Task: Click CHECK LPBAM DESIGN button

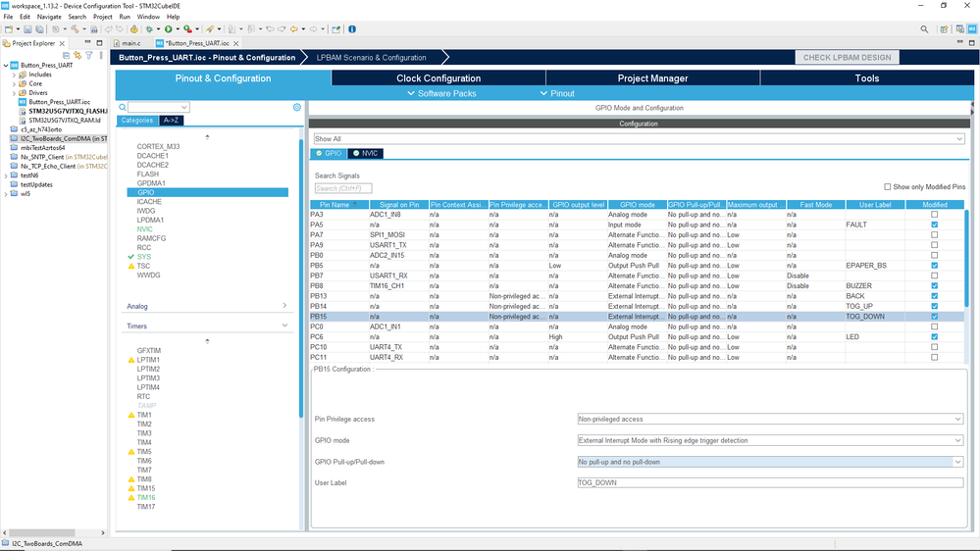Action: [x=848, y=57]
